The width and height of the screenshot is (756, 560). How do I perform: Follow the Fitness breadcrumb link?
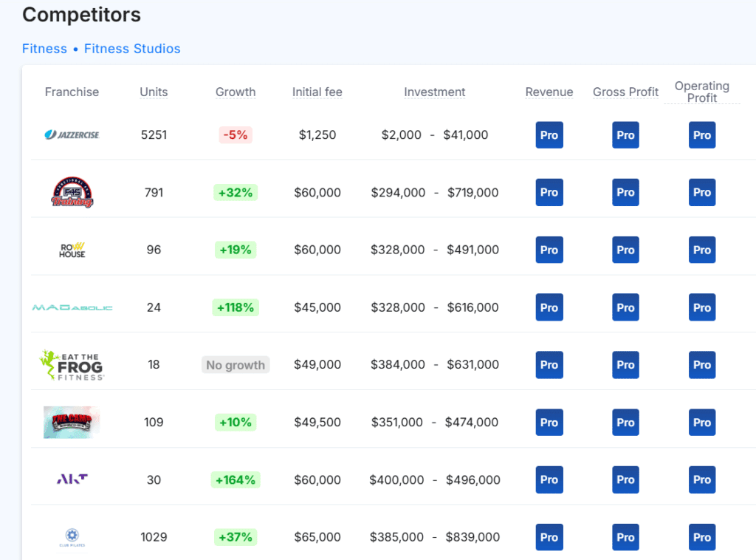coord(44,49)
